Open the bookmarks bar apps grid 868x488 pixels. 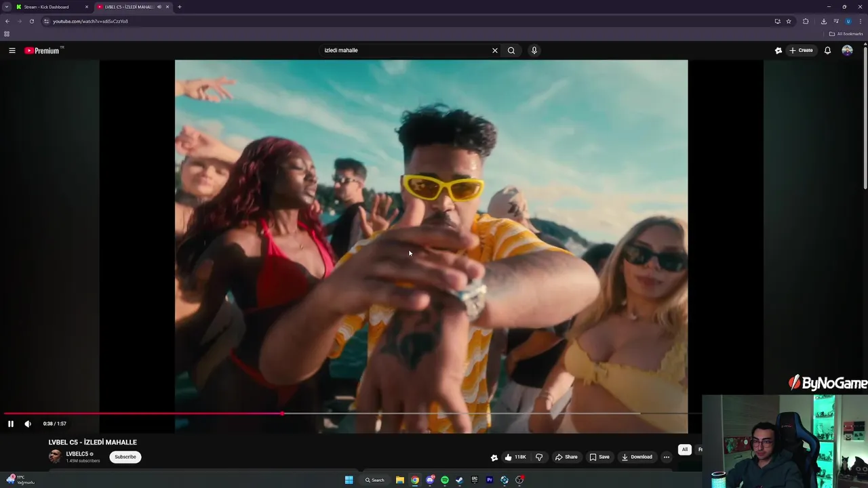tap(7, 34)
